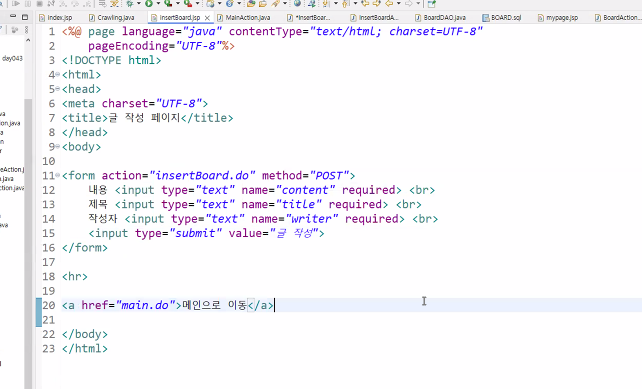Collapse the body tag fold on line 9

tap(58, 147)
